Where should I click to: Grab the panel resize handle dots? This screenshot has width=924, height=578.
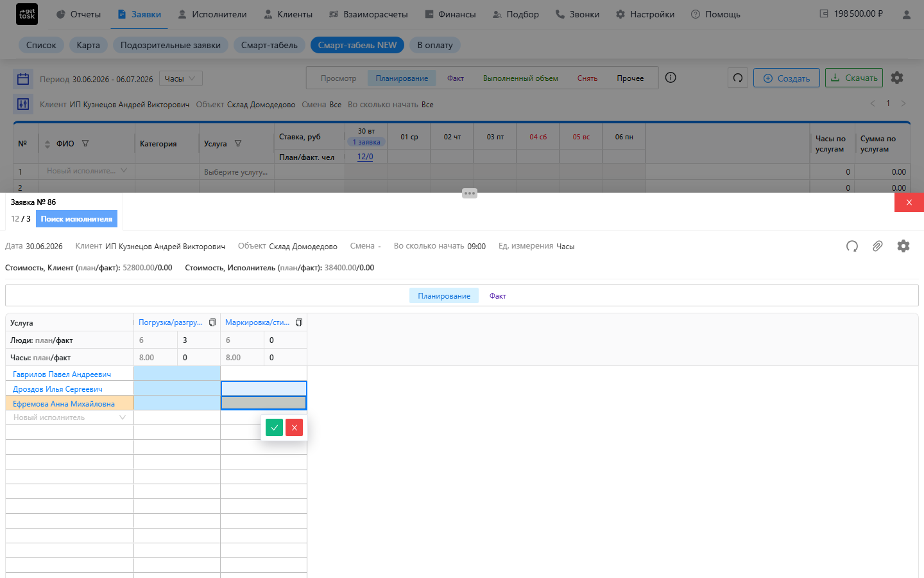point(470,193)
